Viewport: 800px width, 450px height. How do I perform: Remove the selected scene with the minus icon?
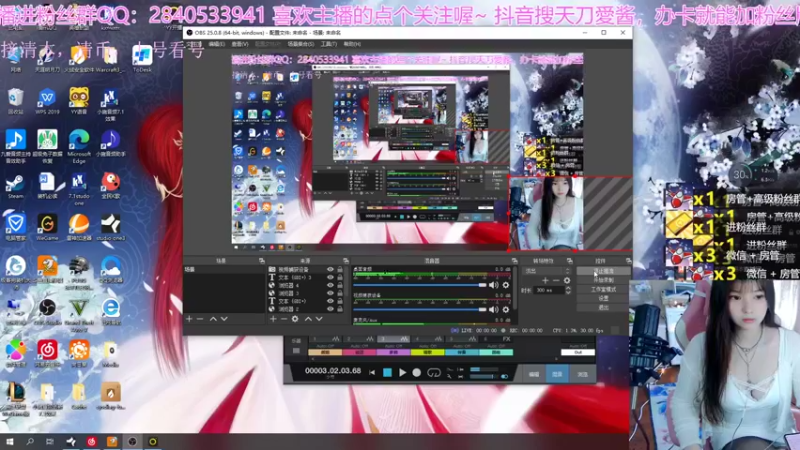[x=200, y=319]
